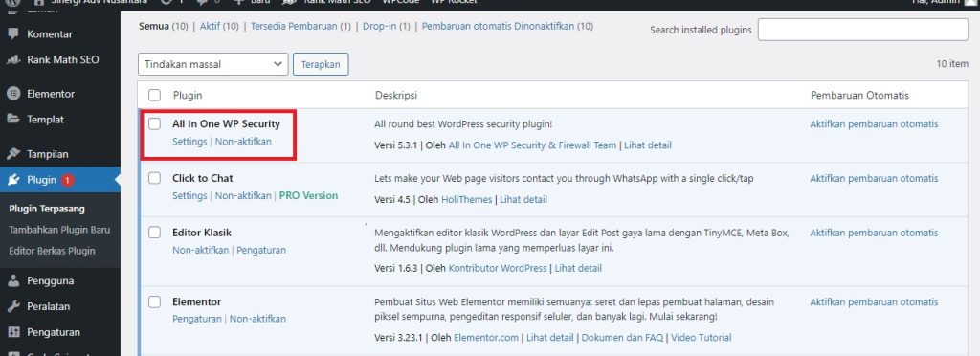Focus the Search installed plugins field
Viewport: 980px width, 356px height.
[863, 30]
